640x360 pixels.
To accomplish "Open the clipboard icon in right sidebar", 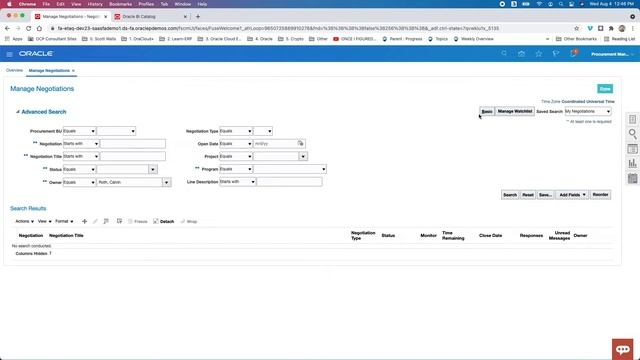I will [x=632, y=178].
